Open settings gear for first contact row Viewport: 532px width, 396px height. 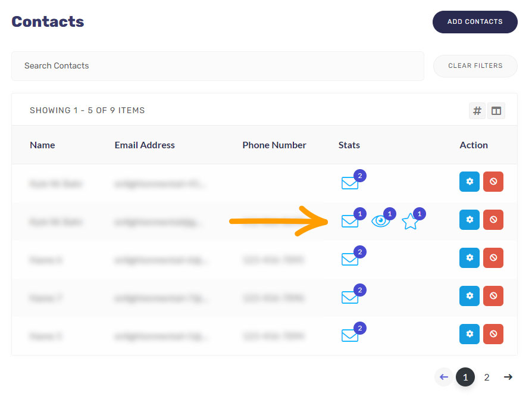tap(470, 182)
